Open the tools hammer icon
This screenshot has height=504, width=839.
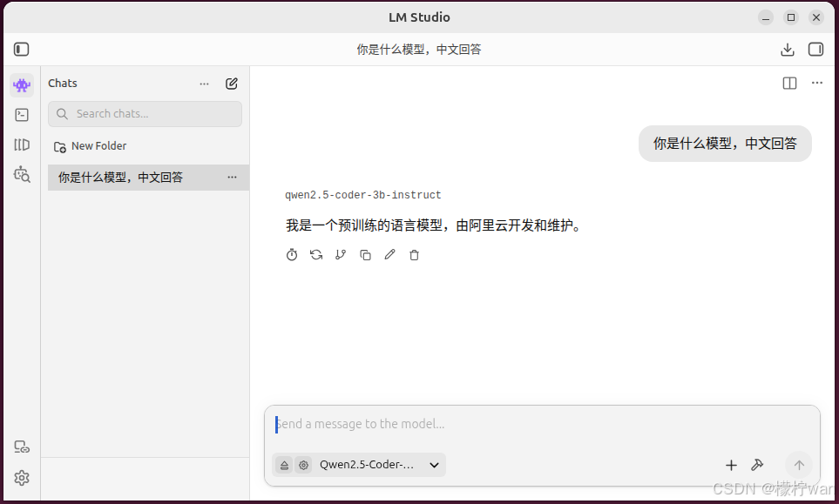tap(757, 465)
